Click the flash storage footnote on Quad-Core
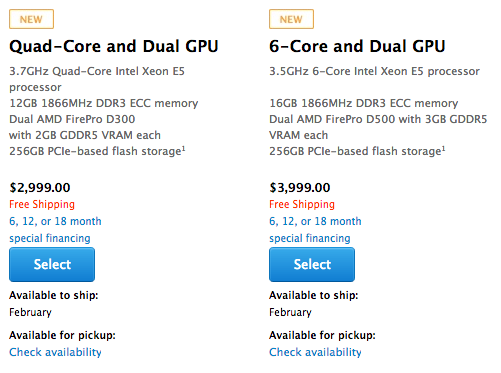The height and width of the screenshot is (373, 501). click(x=183, y=148)
